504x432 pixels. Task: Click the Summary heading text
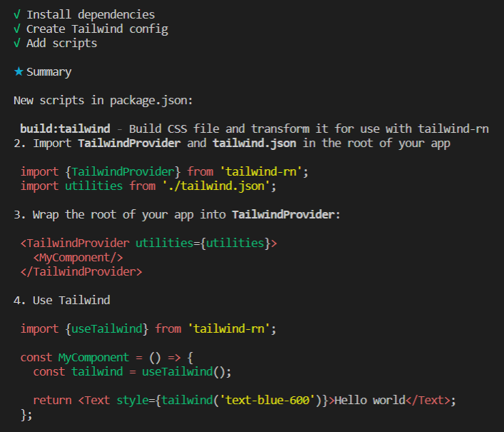pyautogui.click(x=49, y=72)
